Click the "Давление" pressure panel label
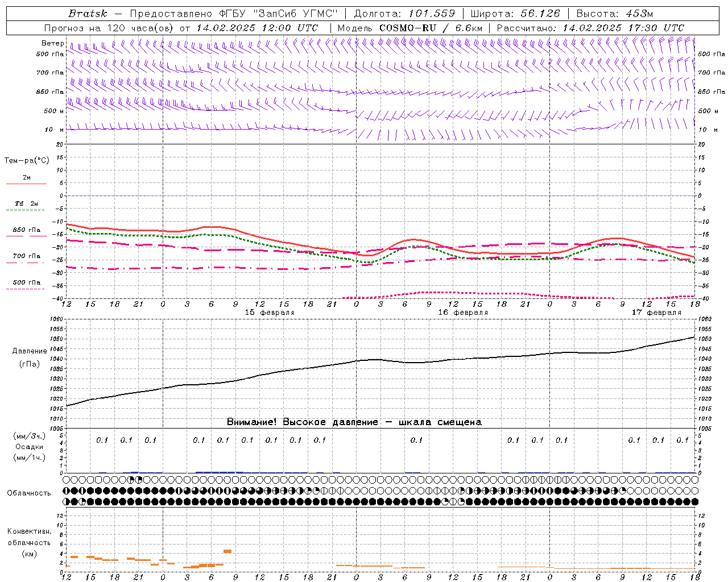Image resolution: width=728 pixels, height=582 pixels. coord(30,351)
